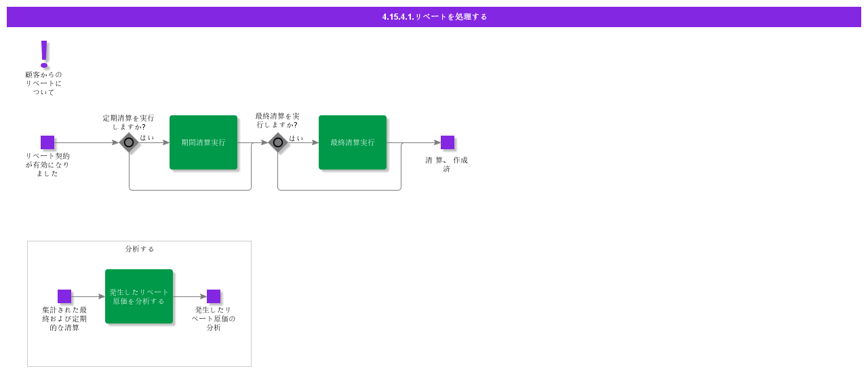This screenshot has width=868, height=373.
Task: Click the 顧客からのリベートについて label text
Action: pos(43,83)
